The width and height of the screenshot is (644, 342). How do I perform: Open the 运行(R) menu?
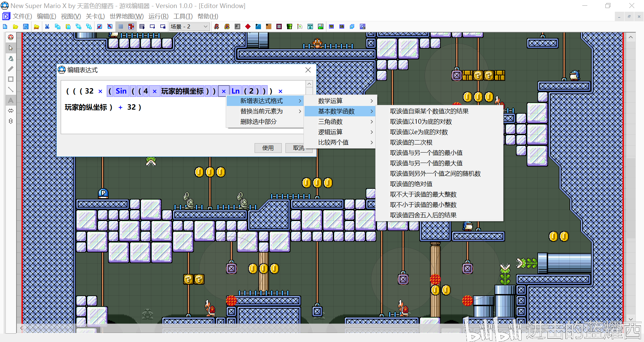tap(158, 16)
